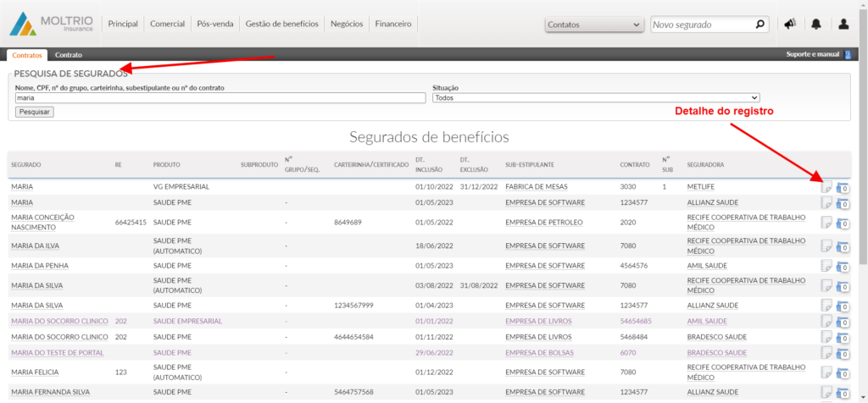Click the megaphone announcements icon
The width and height of the screenshot is (868, 403).
[790, 25]
